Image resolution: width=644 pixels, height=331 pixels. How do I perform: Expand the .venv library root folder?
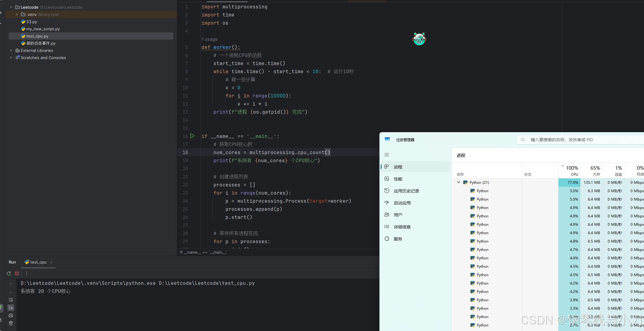pyautogui.click(x=17, y=14)
